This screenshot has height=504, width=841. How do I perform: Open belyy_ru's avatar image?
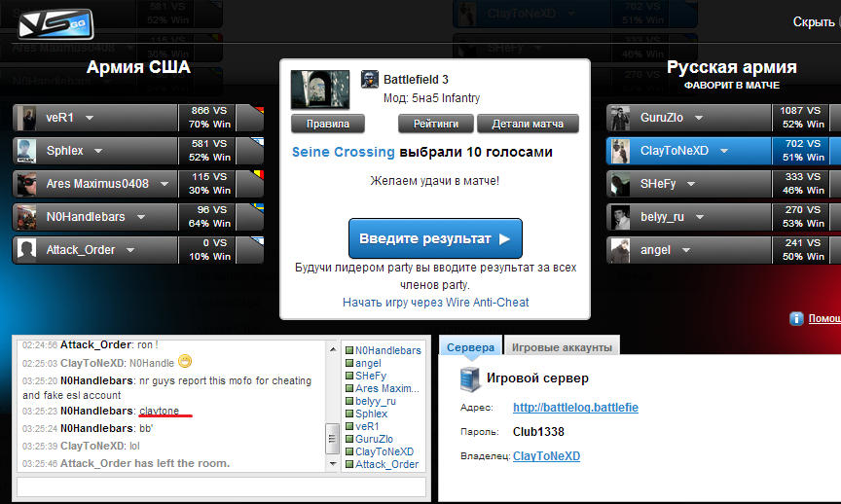(621, 217)
